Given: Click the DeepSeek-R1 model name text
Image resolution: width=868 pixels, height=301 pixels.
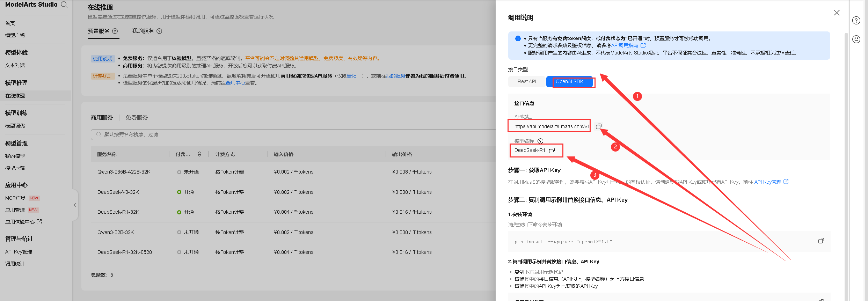Looking at the screenshot, I should click(530, 150).
